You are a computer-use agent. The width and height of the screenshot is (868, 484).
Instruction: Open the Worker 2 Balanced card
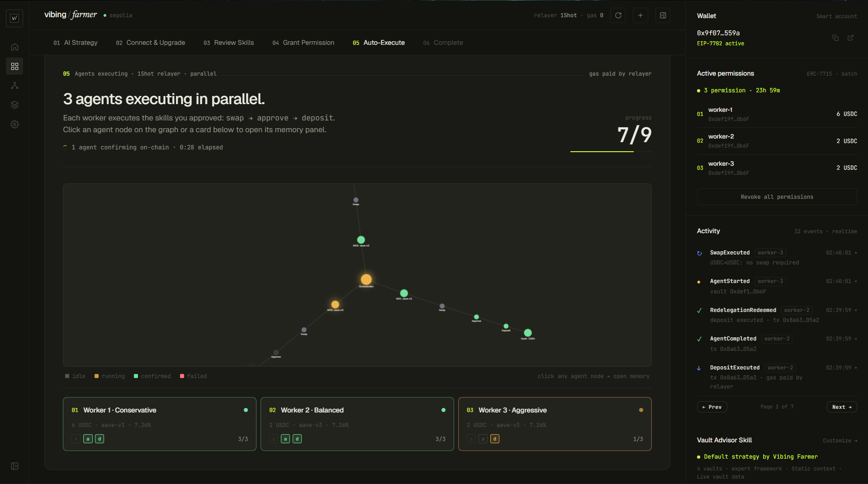coord(357,424)
